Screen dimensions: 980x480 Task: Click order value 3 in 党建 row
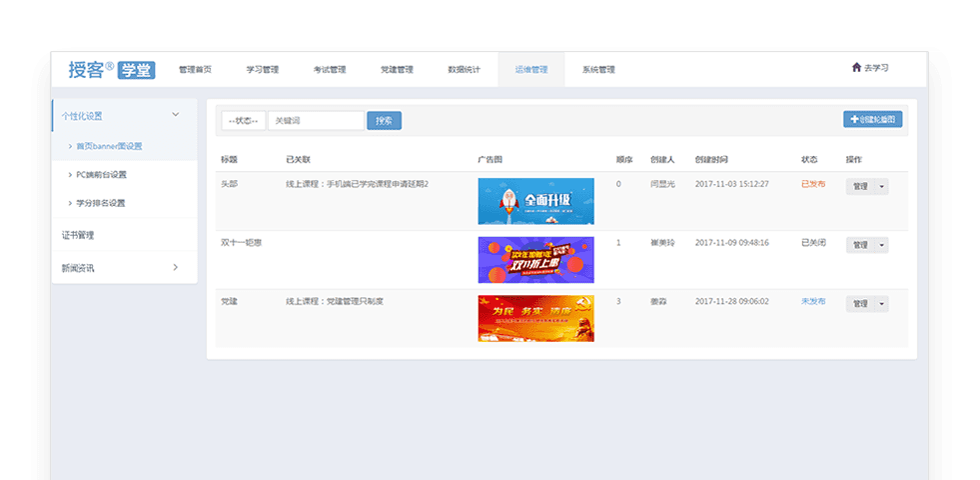pyautogui.click(x=618, y=301)
